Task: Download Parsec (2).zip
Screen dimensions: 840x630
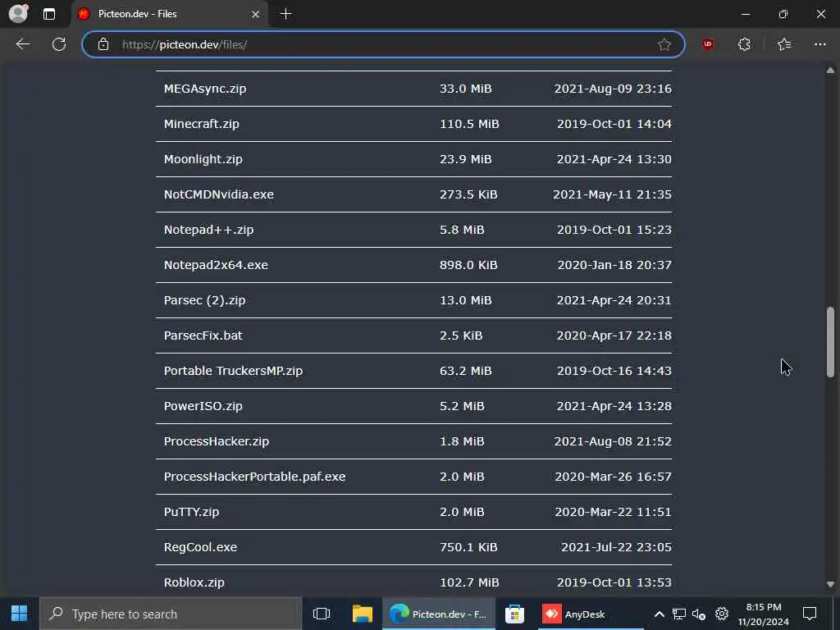Action: (x=204, y=300)
